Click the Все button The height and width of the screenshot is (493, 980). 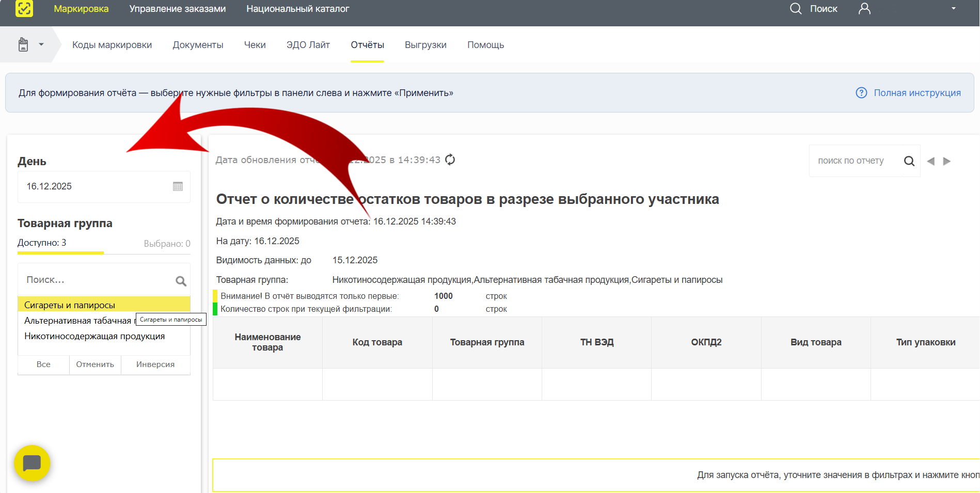point(43,364)
